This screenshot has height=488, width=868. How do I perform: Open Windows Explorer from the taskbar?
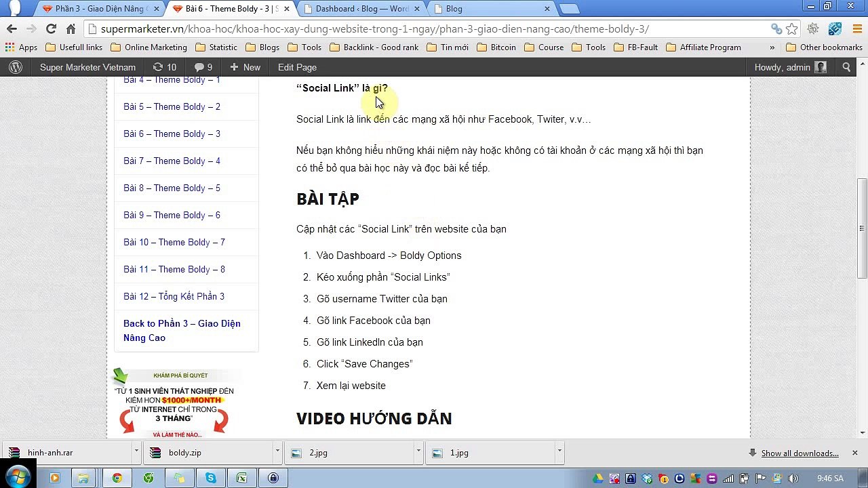83,478
